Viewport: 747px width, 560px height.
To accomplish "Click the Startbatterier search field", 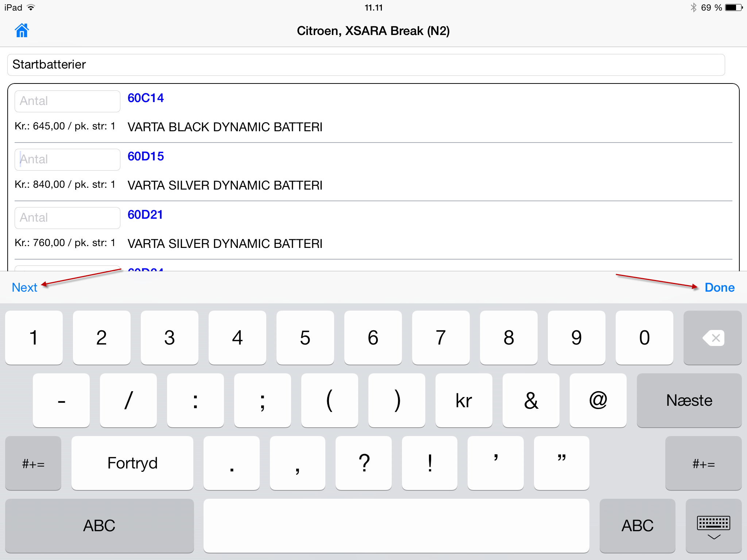I will [366, 65].
